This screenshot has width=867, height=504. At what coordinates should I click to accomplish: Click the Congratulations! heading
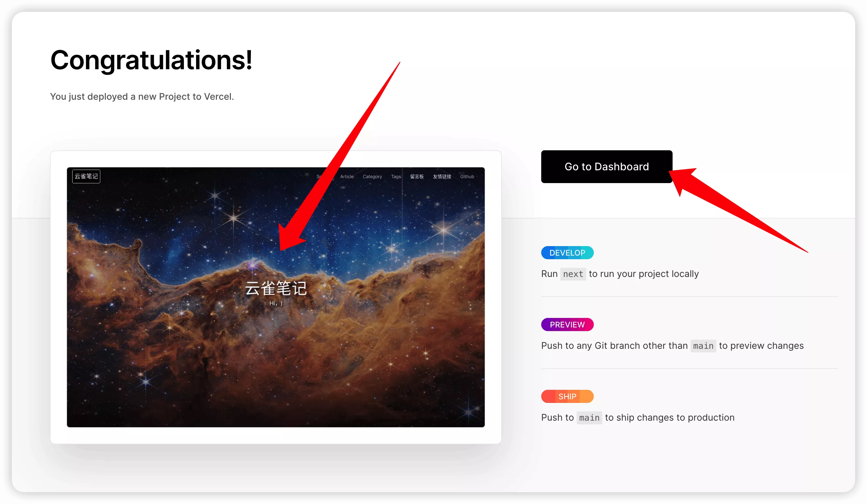tap(151, 60)
